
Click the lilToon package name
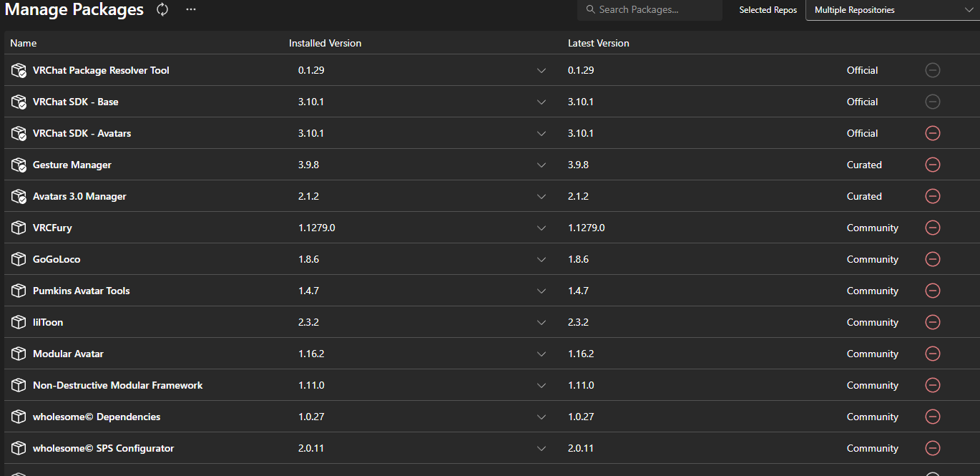tap(48, 322)
